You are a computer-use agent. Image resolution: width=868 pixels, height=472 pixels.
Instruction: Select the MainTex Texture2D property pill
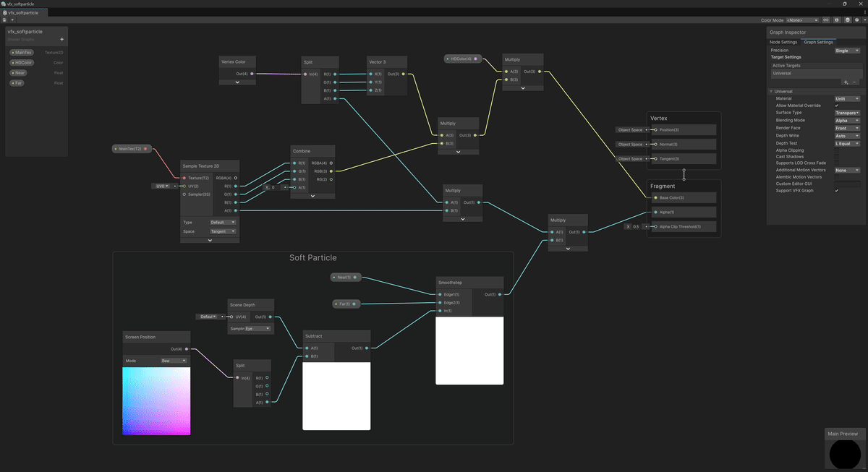[x=22, y=52]
